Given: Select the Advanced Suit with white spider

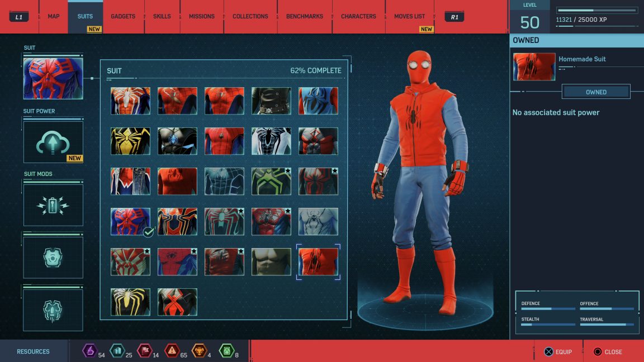Looking at the screenshot, I should (x=130, y=101).
